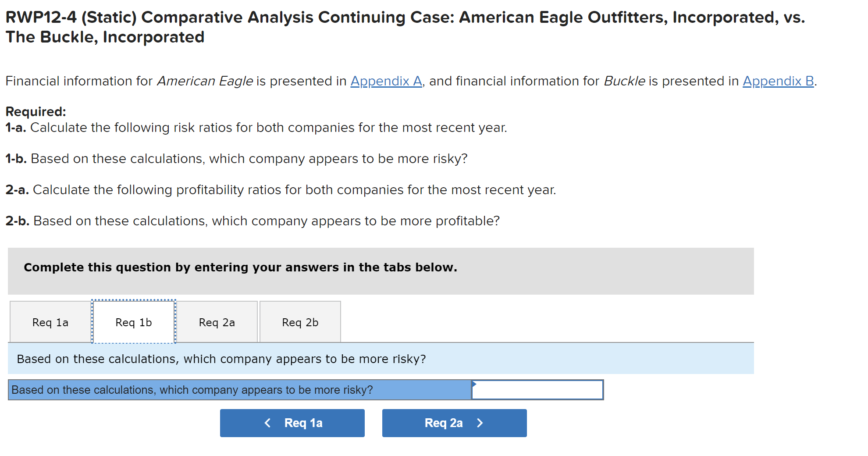The height and width of the screenshot is (456, 868).
Task: Open the more risky company answer dropdown
Action: pyautogui.click(x=537, y=390)
